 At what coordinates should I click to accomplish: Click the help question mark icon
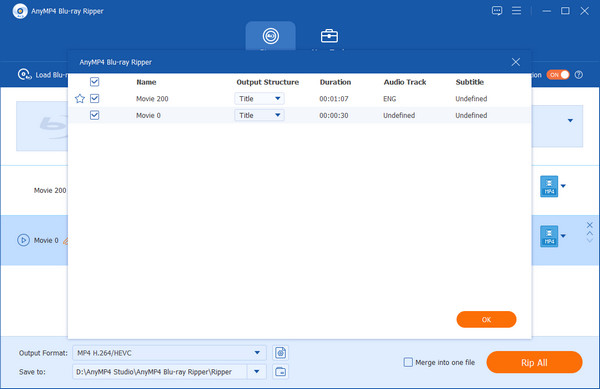[x=579, y=75]
